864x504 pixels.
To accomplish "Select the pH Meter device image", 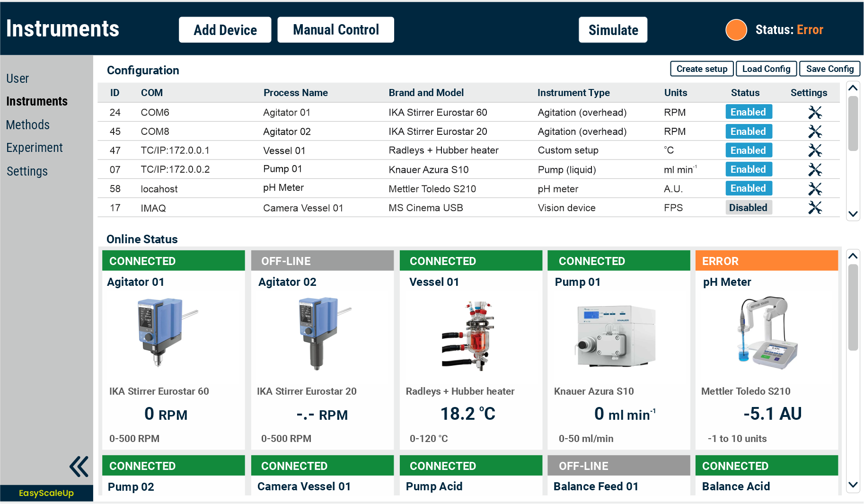I will pos(767,333).
